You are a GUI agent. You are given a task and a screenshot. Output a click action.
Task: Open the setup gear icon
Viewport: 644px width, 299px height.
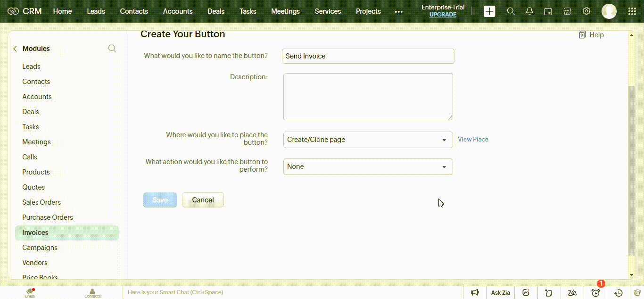586,11
